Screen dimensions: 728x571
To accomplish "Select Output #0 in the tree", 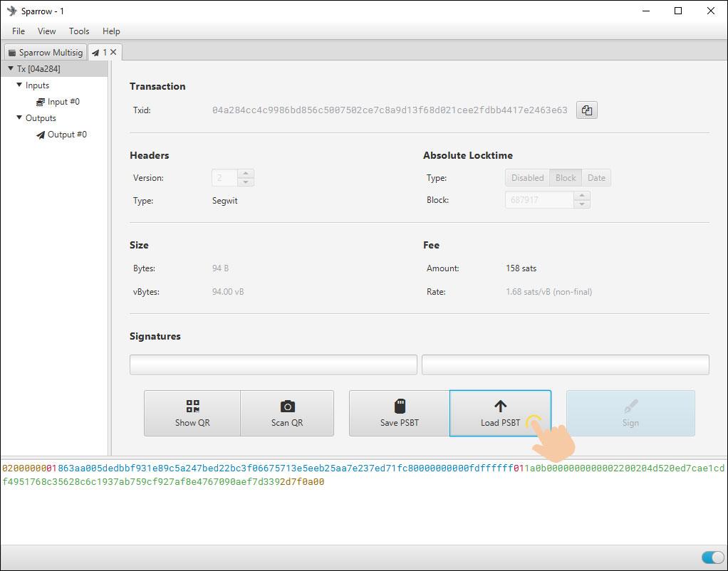I will (66, 135).
